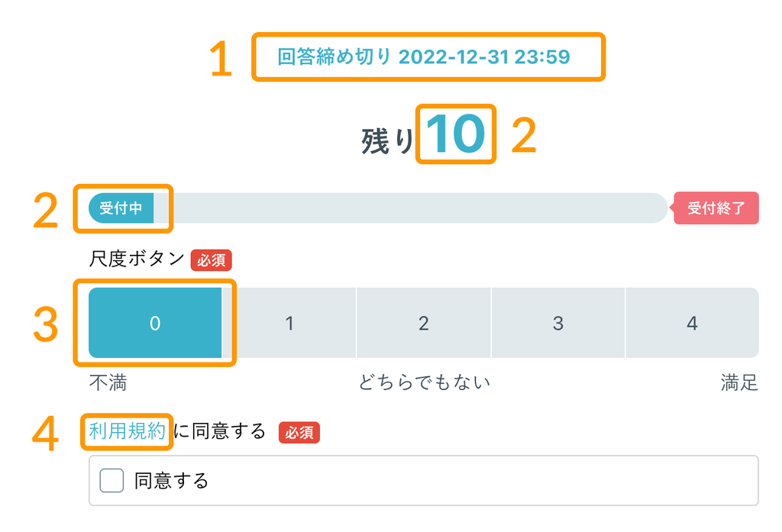Select scale button 0

155,323
